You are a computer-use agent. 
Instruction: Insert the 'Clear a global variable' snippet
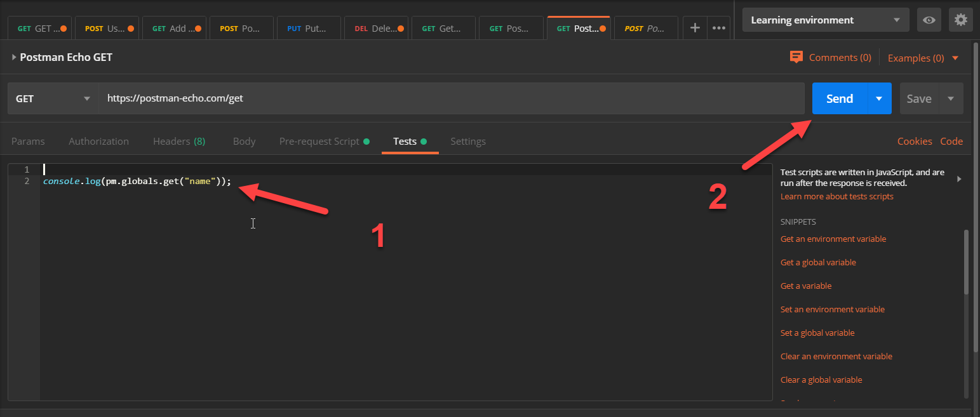(821, 380)
